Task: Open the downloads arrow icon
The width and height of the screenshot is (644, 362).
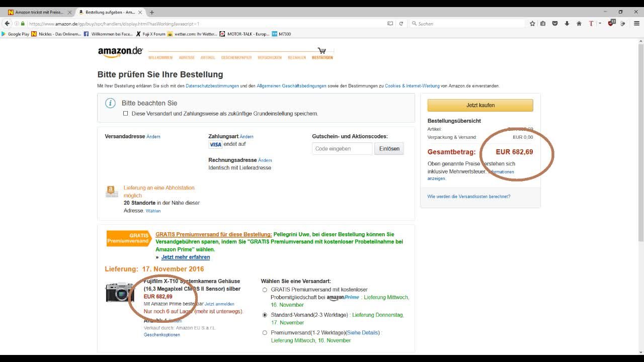Action: 567,24
